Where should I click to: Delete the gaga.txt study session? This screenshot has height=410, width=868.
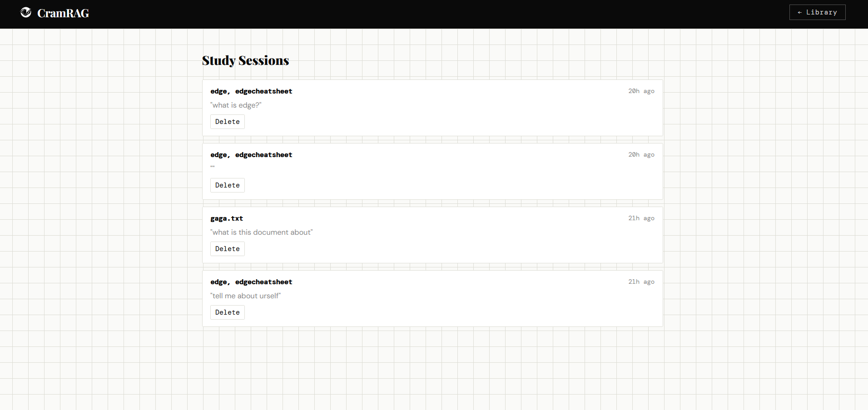pos(227,249)
